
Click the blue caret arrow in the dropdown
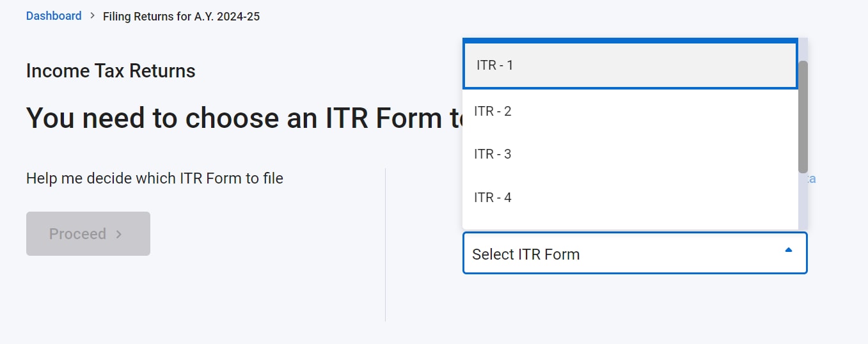pos(789,250)
